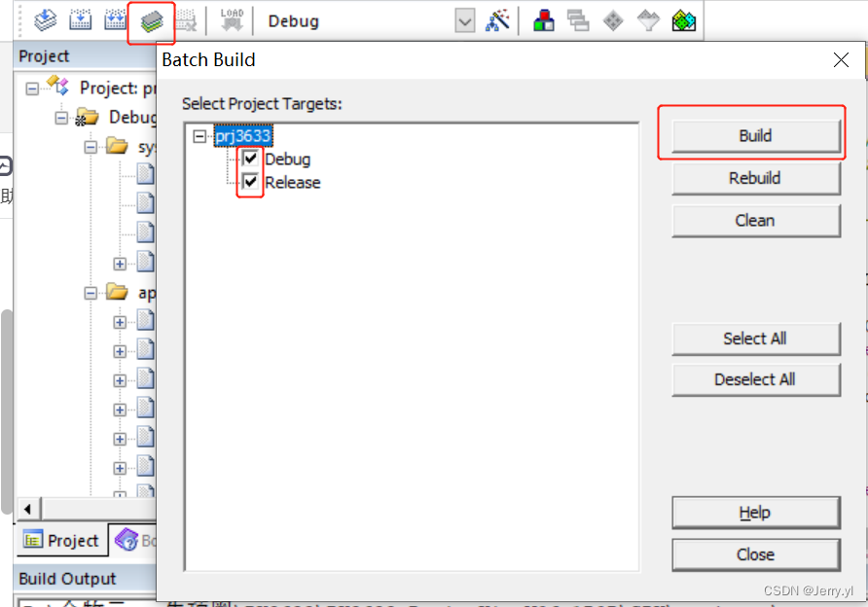Collapse the Debug target node in project tree
Screen dimensions: 868x607
61,118
